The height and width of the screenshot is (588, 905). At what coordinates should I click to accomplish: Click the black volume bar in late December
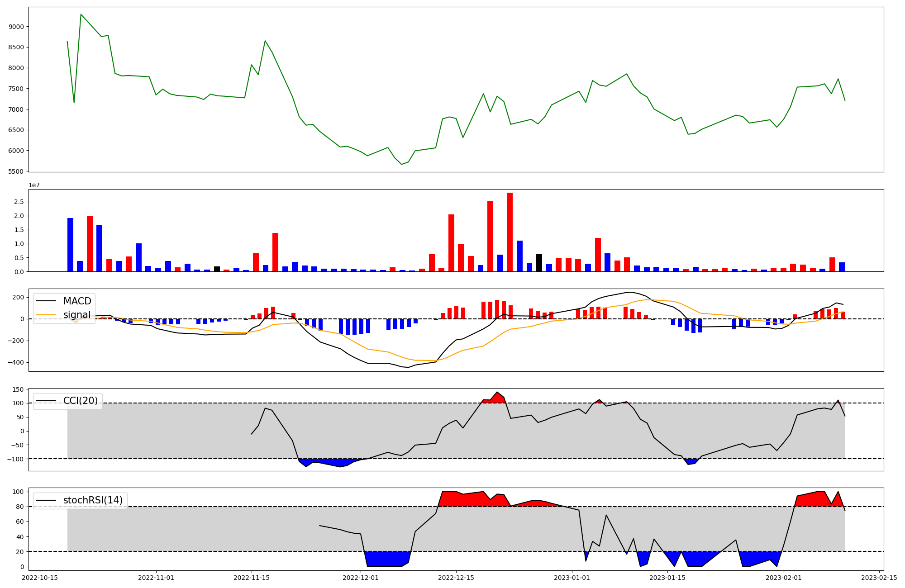[x=539, y=263]
